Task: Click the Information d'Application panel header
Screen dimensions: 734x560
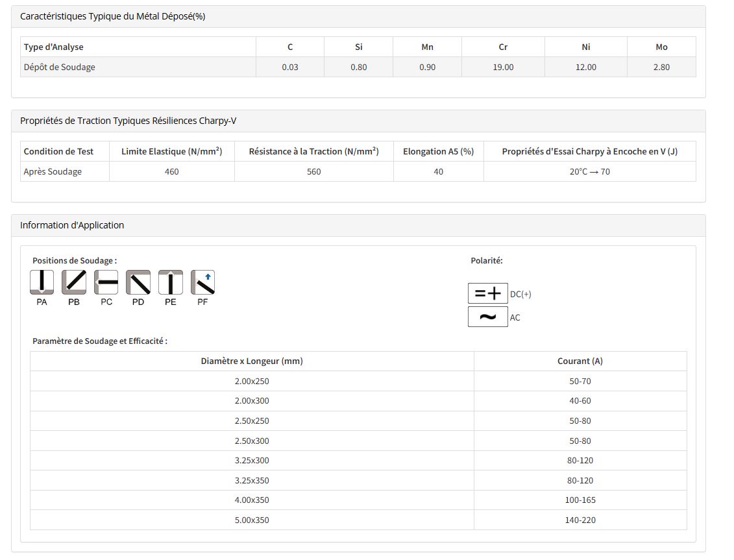Action: [72, 225]
